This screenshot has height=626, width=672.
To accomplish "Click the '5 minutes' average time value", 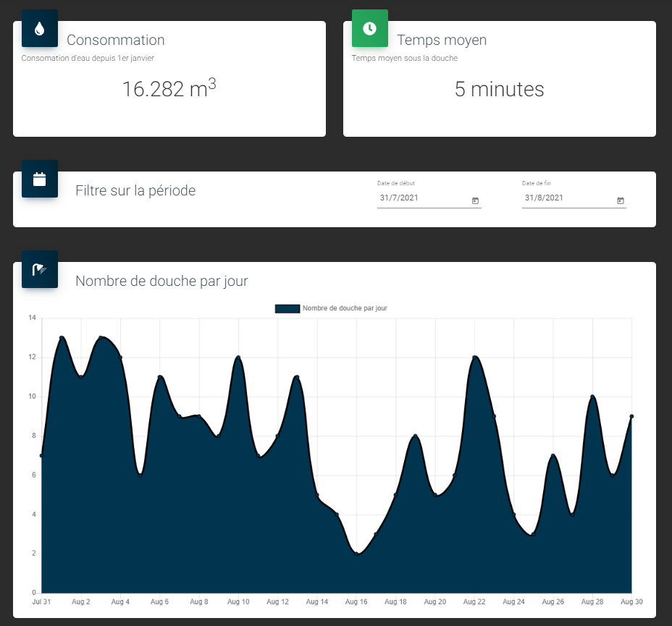I will (x=499, y=90).
